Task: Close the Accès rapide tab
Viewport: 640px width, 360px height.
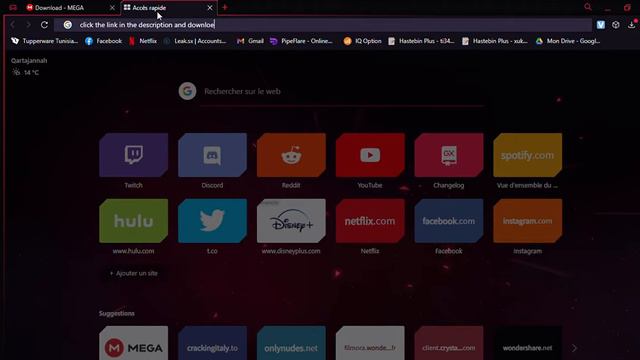Action: 210,8
